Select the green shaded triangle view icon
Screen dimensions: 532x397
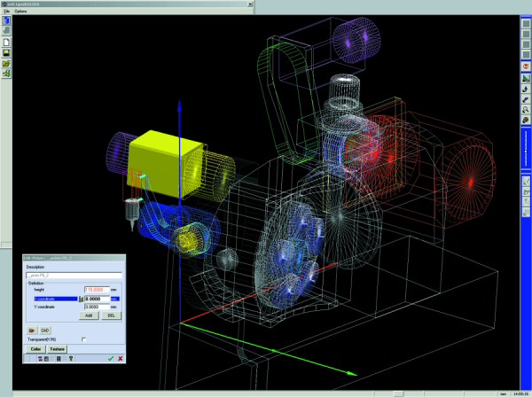pos(526,79)
